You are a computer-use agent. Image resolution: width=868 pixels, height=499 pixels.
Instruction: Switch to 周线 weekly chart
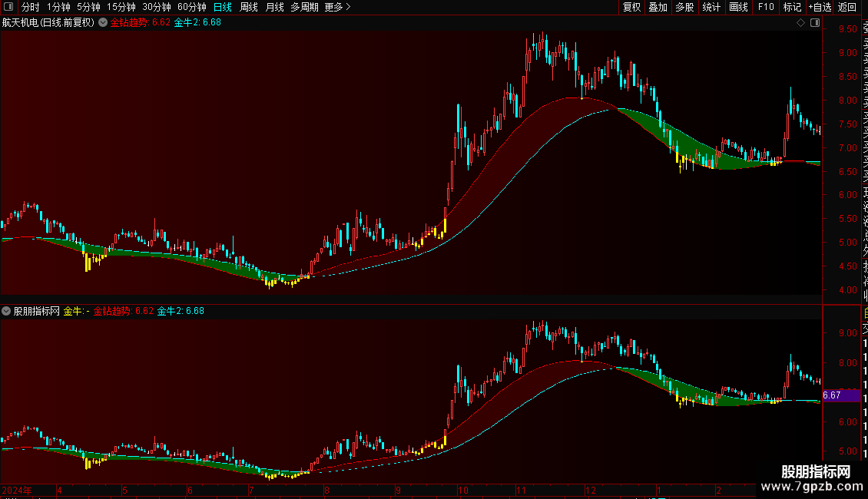point(249,7)
